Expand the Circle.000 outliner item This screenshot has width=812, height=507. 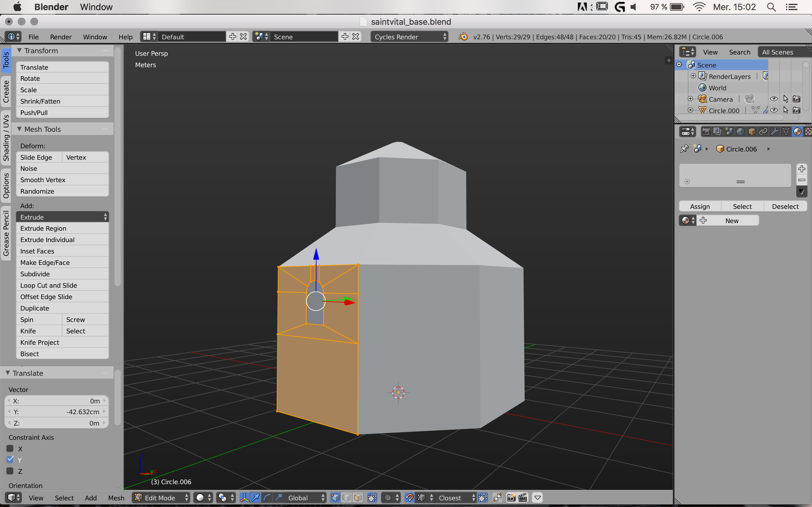(690, 110)
